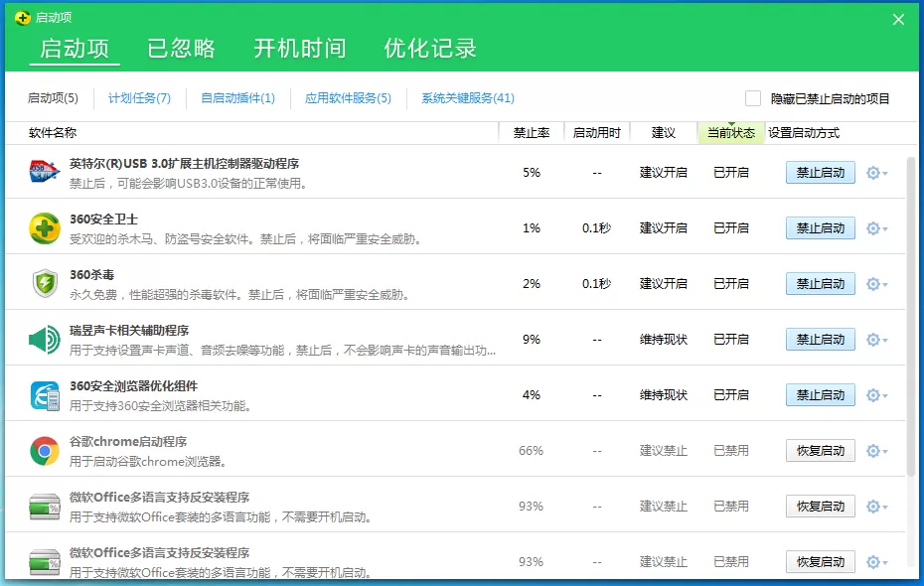
Task: Click the 66% 禁止率 value
Action: pos(531,451)
